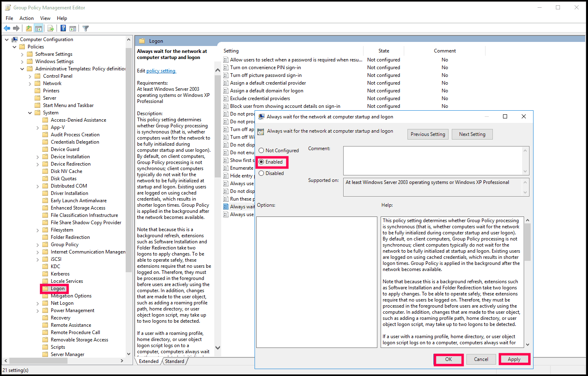588x376 pixels.
Task: Expand the Control Panel node
Action: [30, 76]
